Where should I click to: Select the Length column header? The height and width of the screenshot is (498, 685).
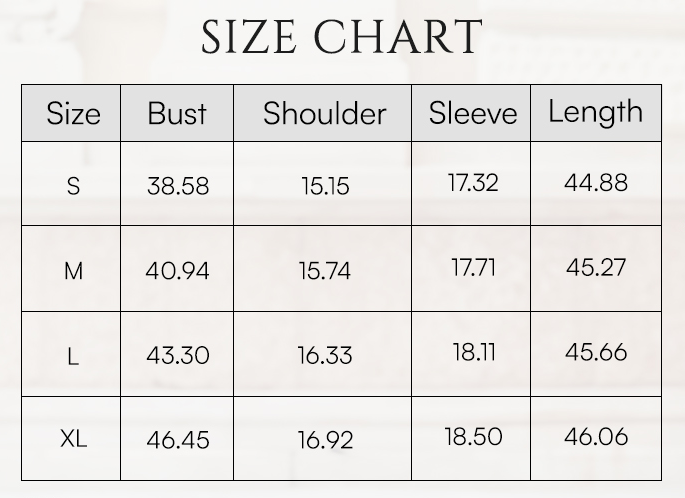pos(595,111)
